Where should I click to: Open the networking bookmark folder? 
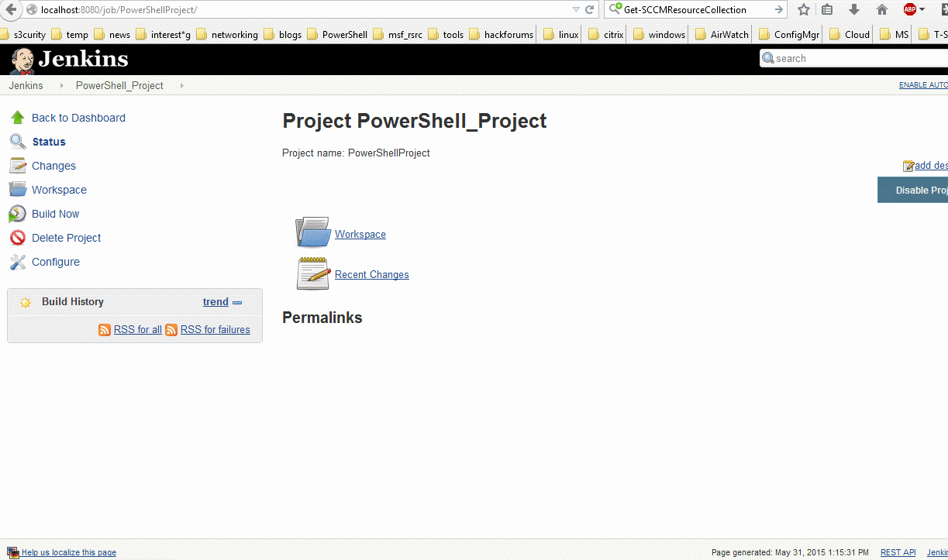click(x=227, y=34)
